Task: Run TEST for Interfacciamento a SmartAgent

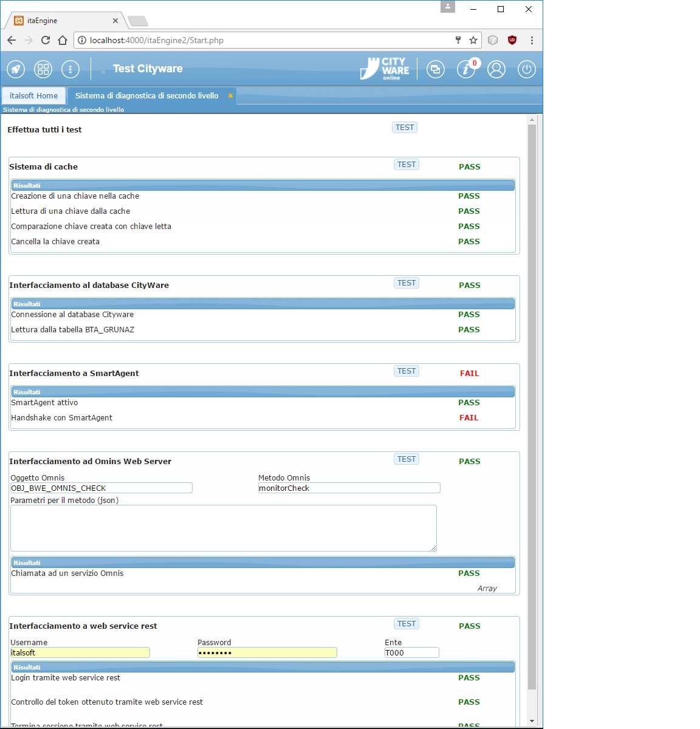Action: point(407,371)
